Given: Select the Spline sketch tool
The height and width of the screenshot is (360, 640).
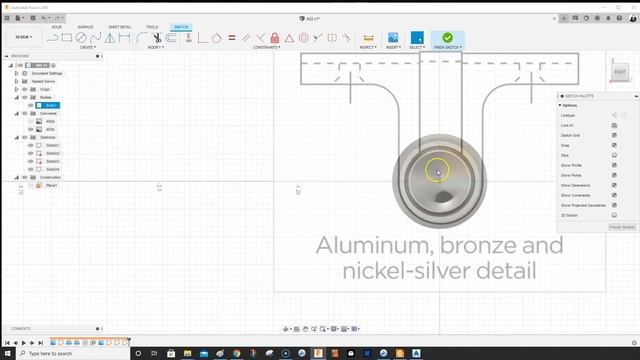Looking at the screenshot, I should tap(96, 38).
